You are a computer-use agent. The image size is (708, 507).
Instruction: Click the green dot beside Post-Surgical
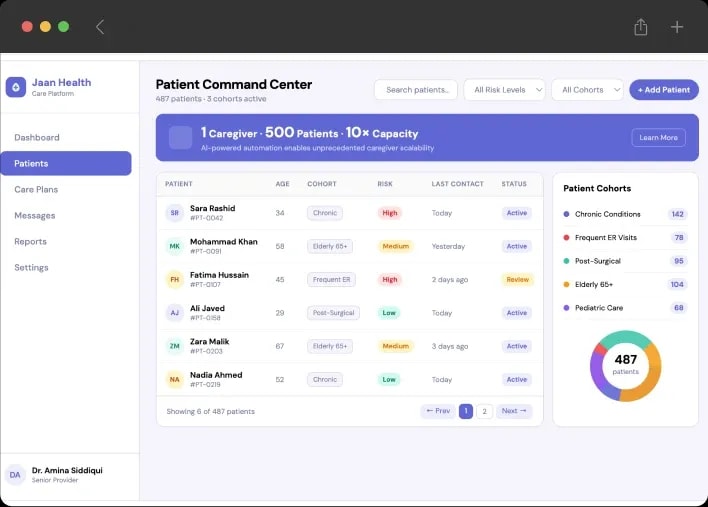(x=566, y=261)
